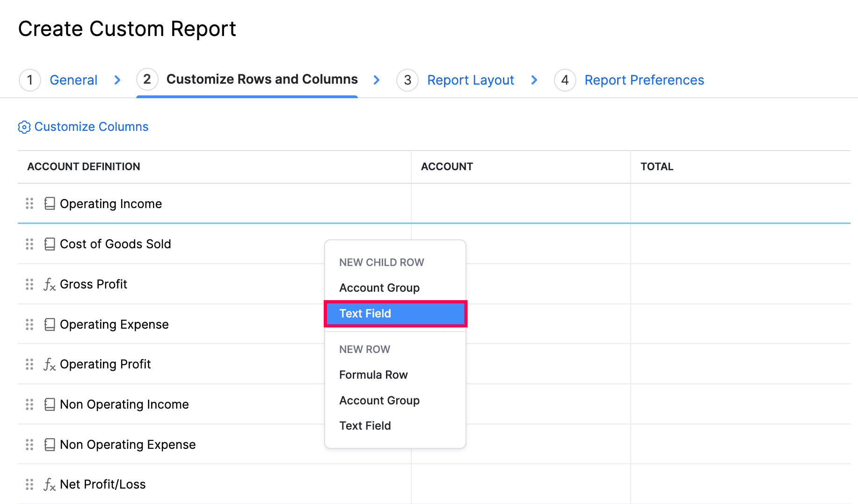This screenshot has height=504, width=858.
Task: Click the formula icon next to Operating Profit
Action: [50, 364]
